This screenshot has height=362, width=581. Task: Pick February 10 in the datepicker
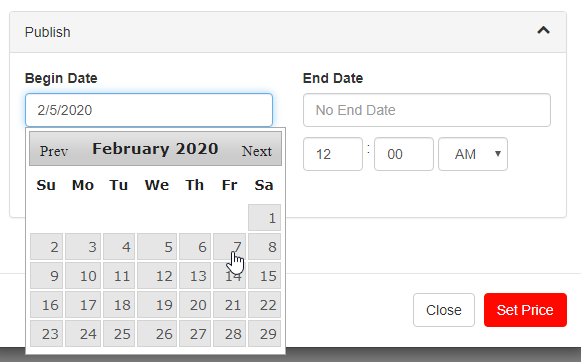[83, 275]
